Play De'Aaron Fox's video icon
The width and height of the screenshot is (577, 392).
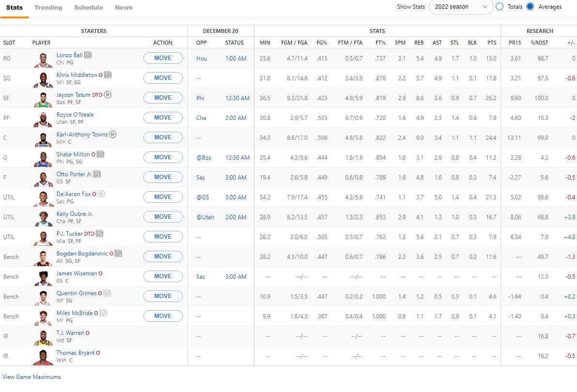coord(102,194)
